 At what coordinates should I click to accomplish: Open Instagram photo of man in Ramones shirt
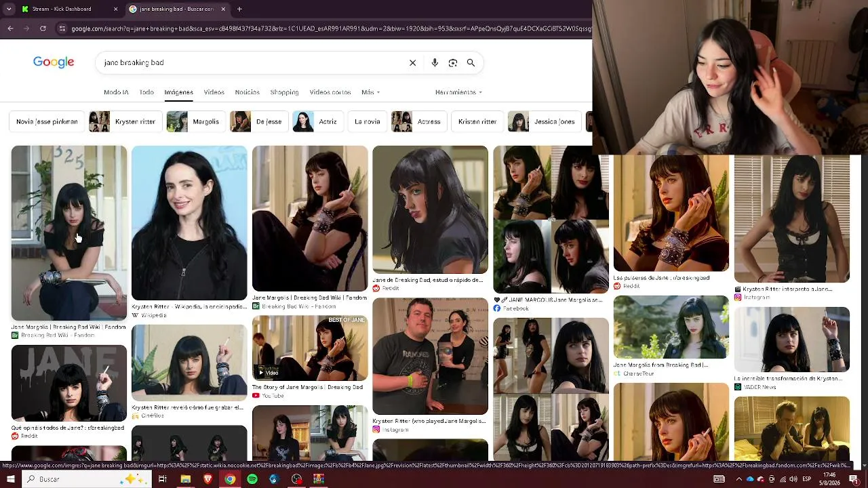pyautogui.click(x=430, y=356)
